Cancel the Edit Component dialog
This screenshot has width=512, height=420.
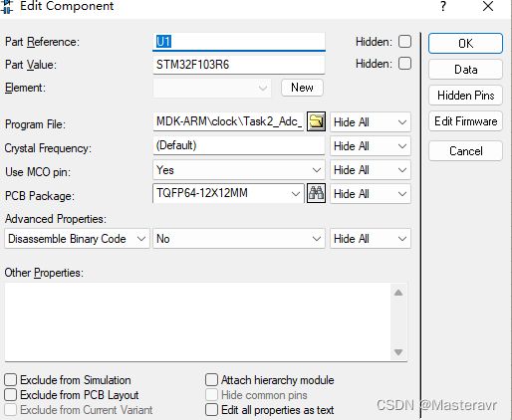coord(465,151)
